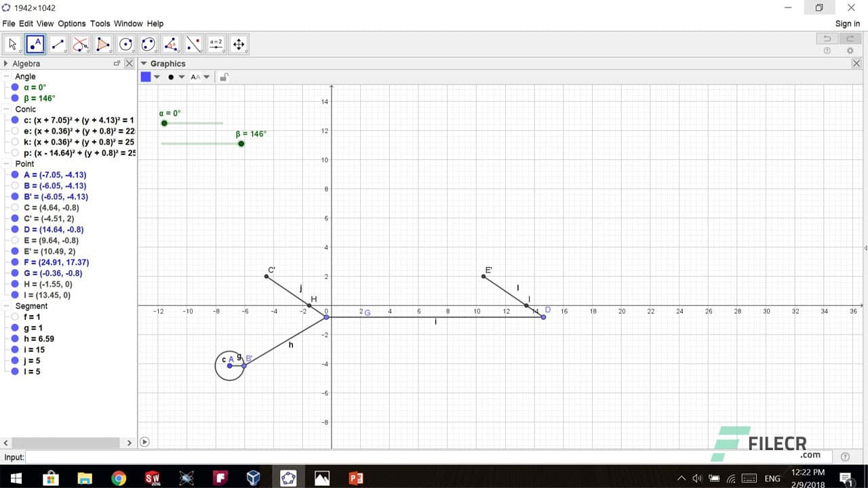This screenshot has width=868, height=488.
Task: Select the Polygon tool
Action: (103, 43)
